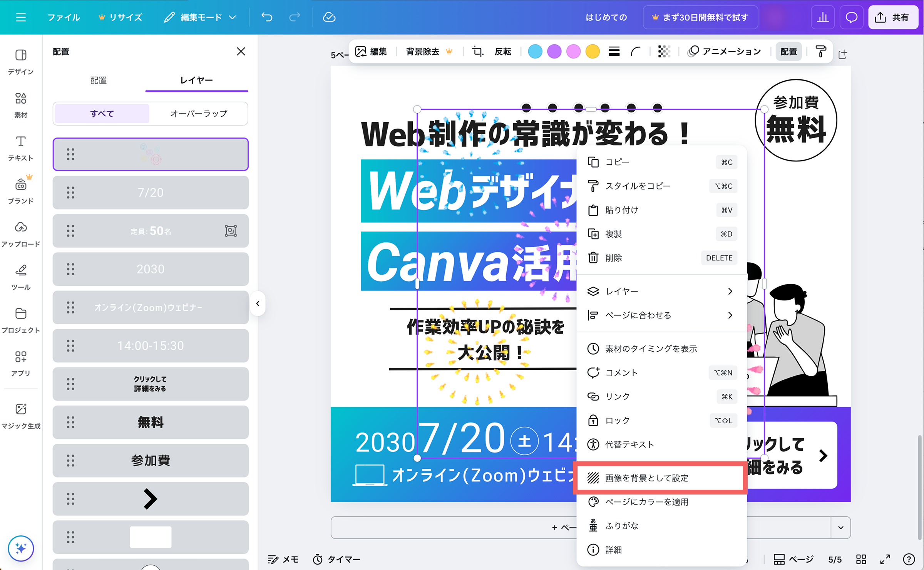Click the copy style paint roller icon
Image resolution: width=924 pixels, height=570 pixels.
820,52
